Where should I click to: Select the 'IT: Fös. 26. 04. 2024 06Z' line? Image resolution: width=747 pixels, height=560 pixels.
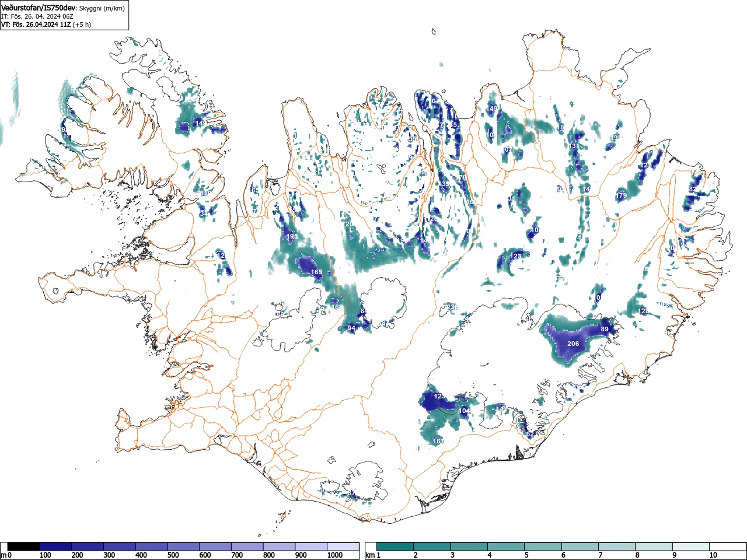click(37, 16)
